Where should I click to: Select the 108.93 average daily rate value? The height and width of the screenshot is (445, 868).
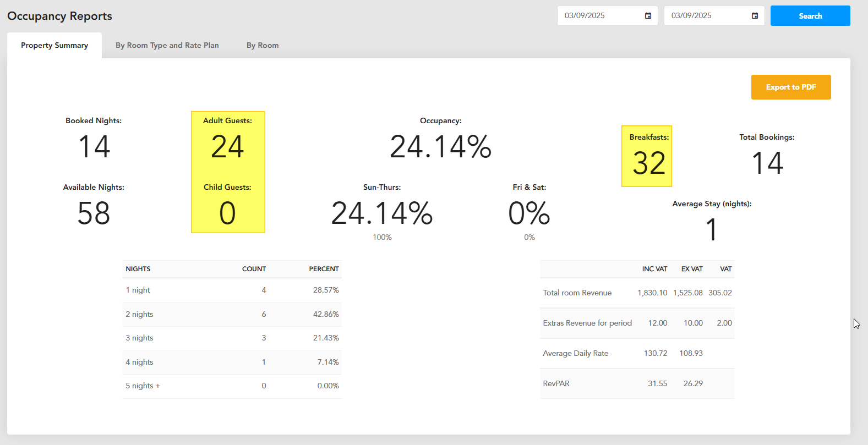[x=691, y=353]
